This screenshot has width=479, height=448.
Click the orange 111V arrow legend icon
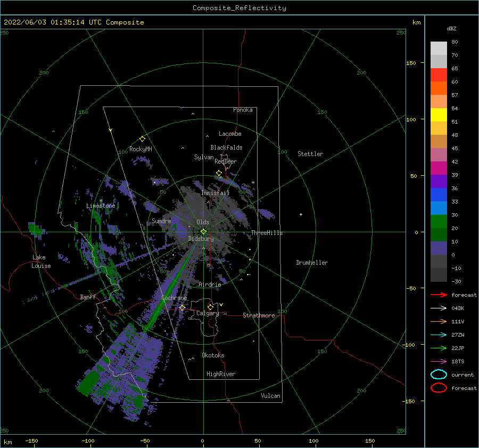[x=439, y=321]
